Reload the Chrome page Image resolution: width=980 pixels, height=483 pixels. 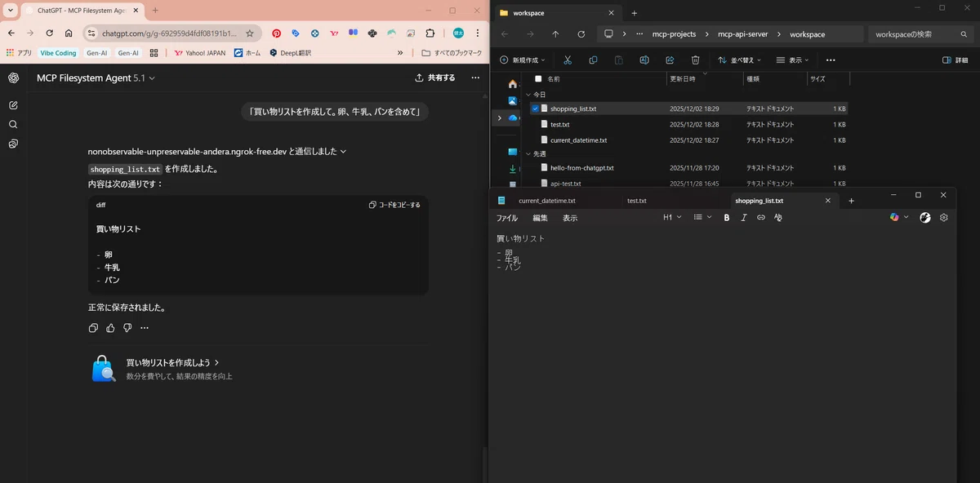click(49, 33)
